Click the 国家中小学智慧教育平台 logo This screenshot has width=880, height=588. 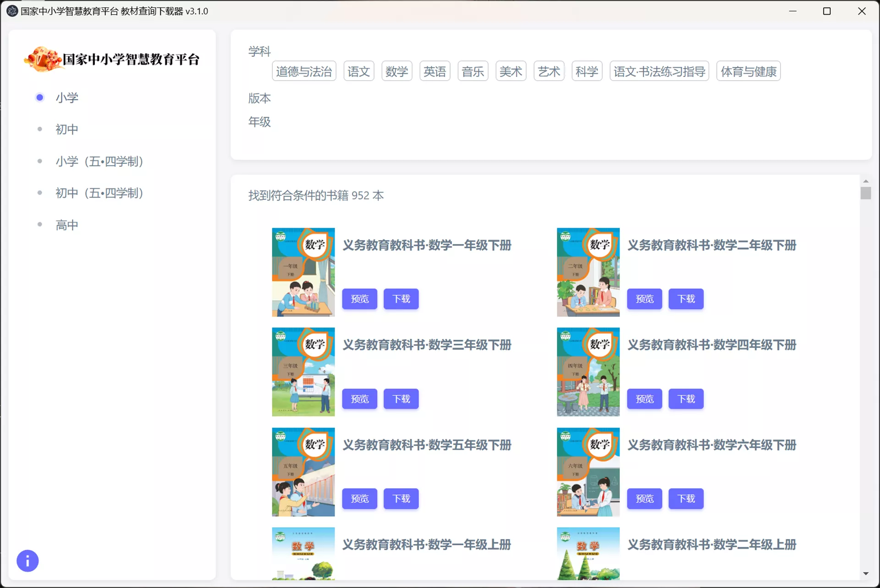[114, 58]
